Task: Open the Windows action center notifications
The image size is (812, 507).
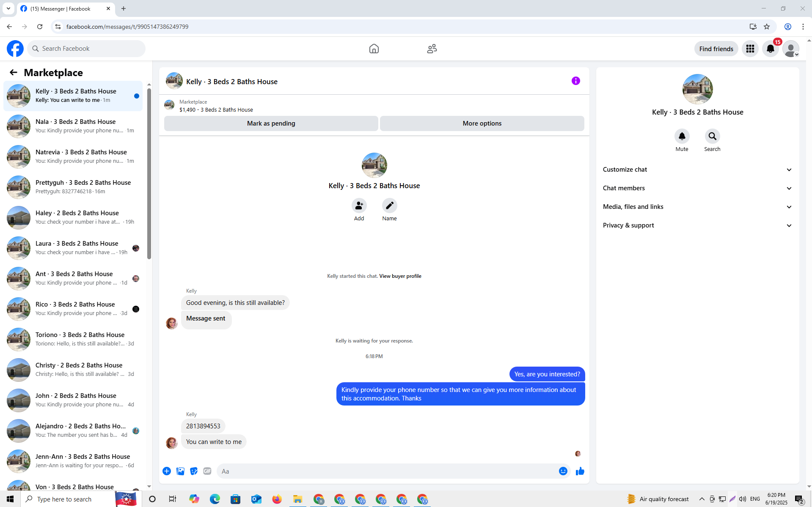Action: tap(799, 499)
